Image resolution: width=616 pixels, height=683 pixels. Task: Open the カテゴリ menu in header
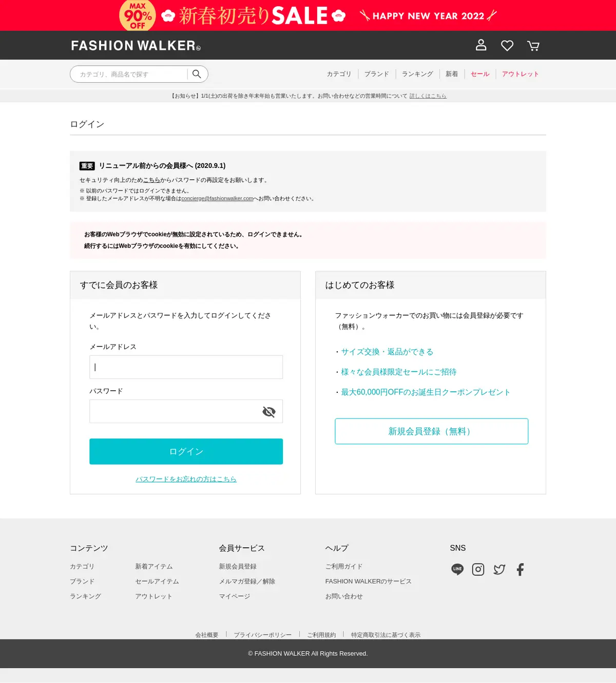click(x=339, y=74)
